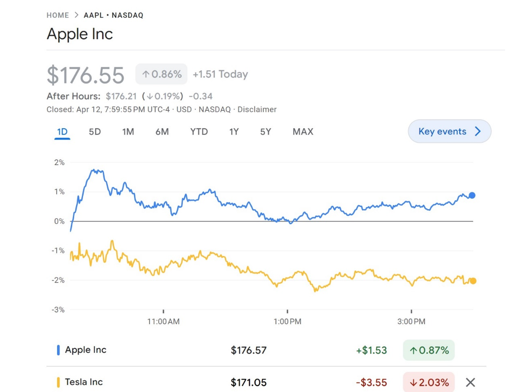Click the chevron arrow on Key events
This screenshot has height=392, width=532.
pyautogui.click(x=478, y=131)
